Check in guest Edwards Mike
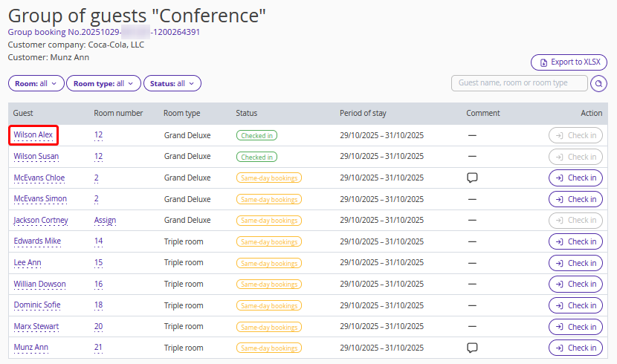The height and width of the screenshot is (364, 617). tap(575, 241)
